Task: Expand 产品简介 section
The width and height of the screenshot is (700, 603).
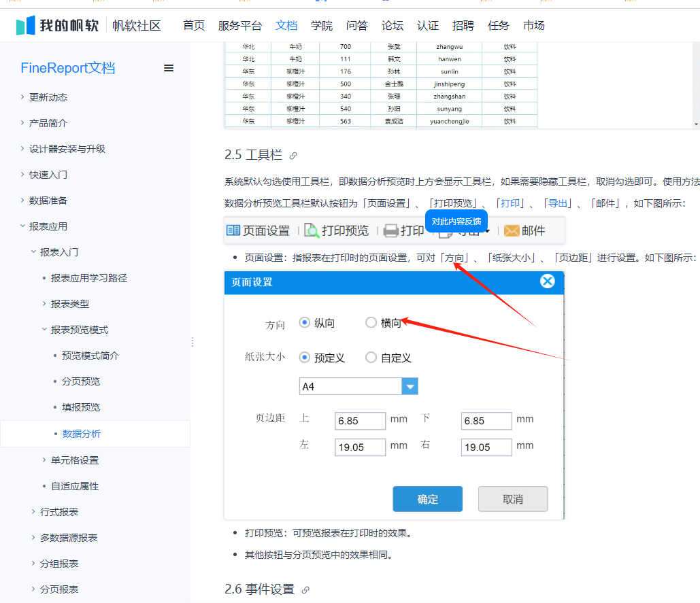Action: (x=22, y=122)
